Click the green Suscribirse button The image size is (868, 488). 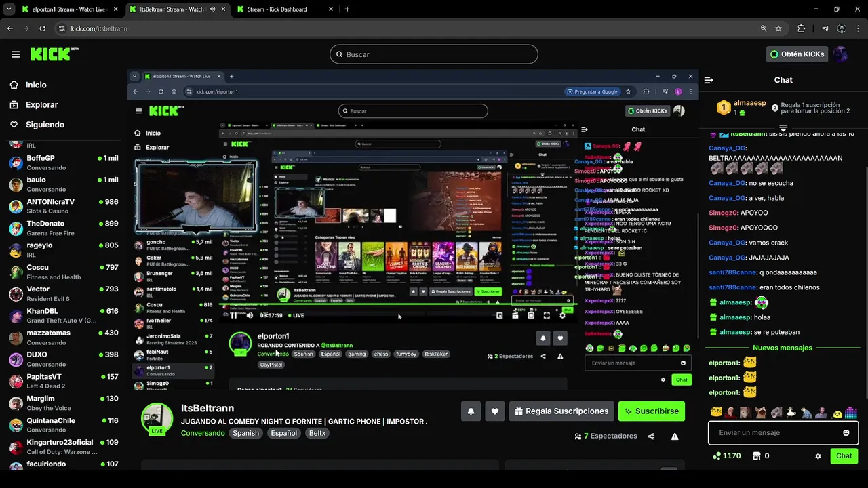click(x=652, y=411)
